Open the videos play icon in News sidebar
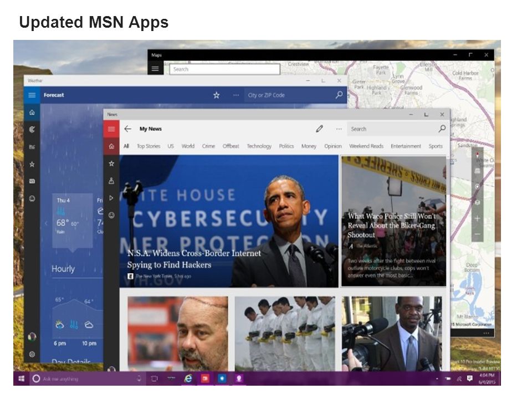Screen dimensions: 532x399 tap(111, 198)
